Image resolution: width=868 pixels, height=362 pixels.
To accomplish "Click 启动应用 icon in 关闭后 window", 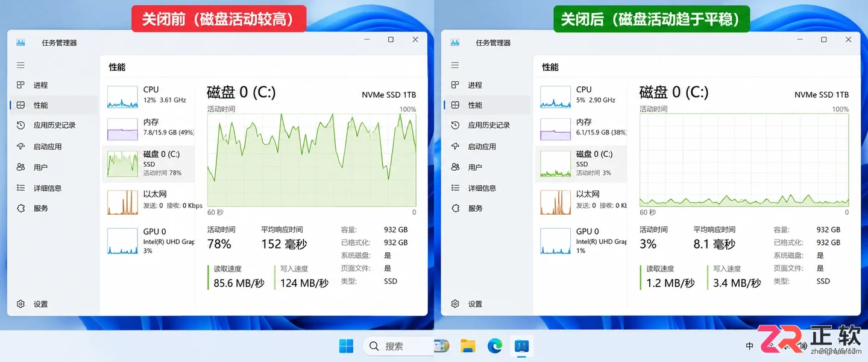I will click(455, 146).
